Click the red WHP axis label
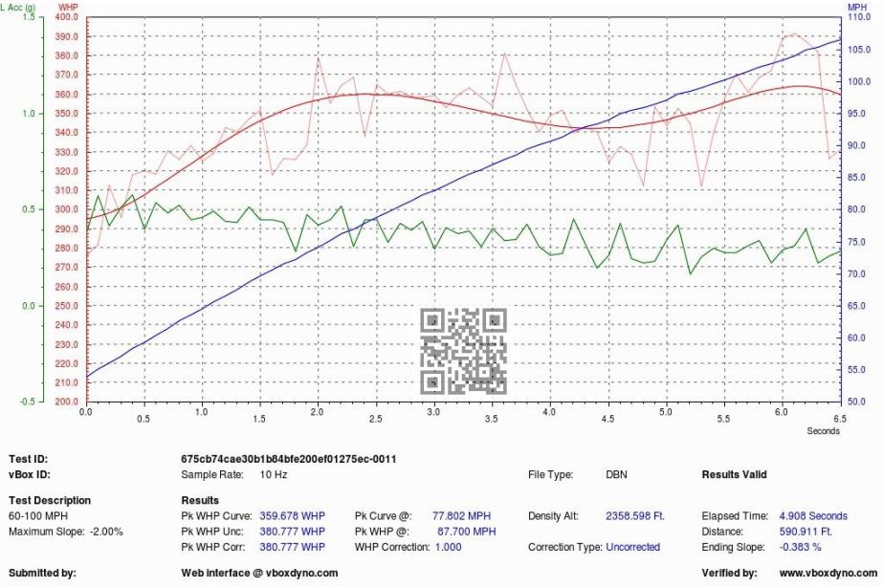 (x=68, y=7)
